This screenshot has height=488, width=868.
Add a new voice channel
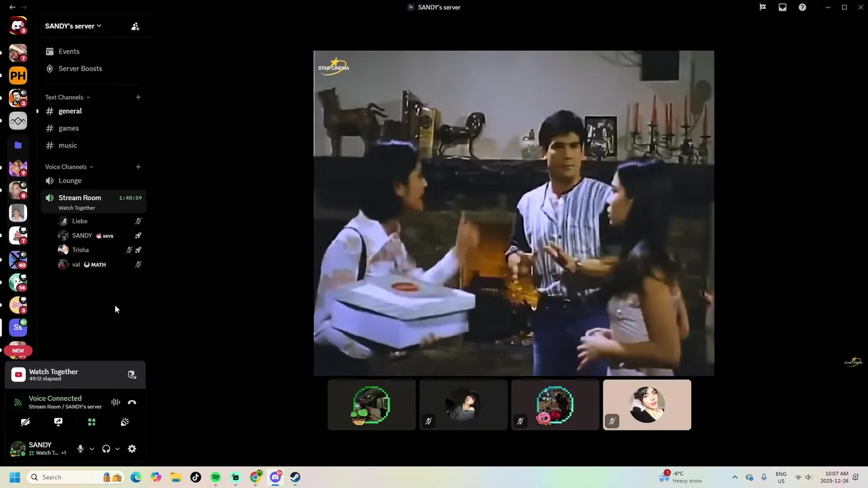point(138,167)
